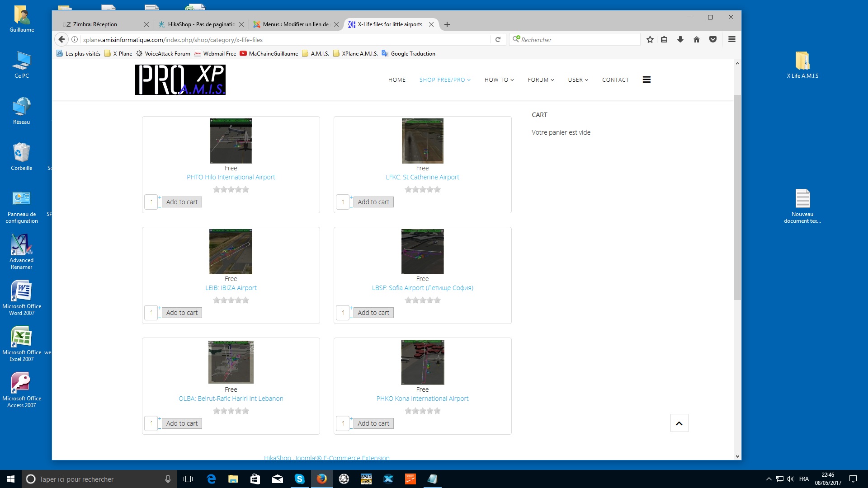Open the Pocket icon in toolbar
868x488 pixels.
point(713,40)
